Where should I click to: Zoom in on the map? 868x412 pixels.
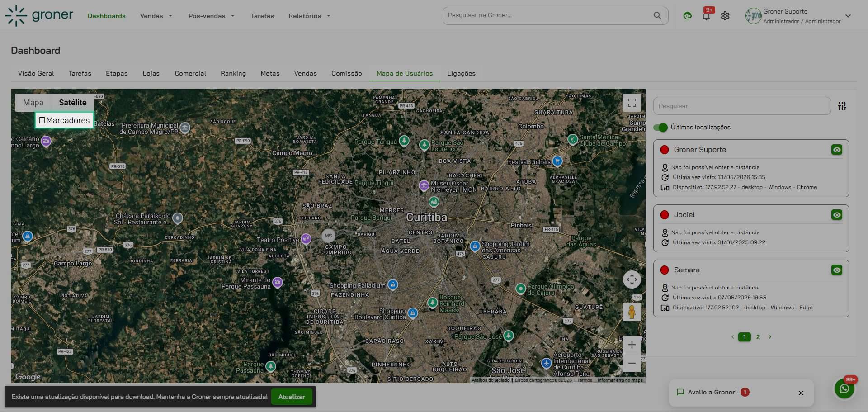tap(632, 345)
